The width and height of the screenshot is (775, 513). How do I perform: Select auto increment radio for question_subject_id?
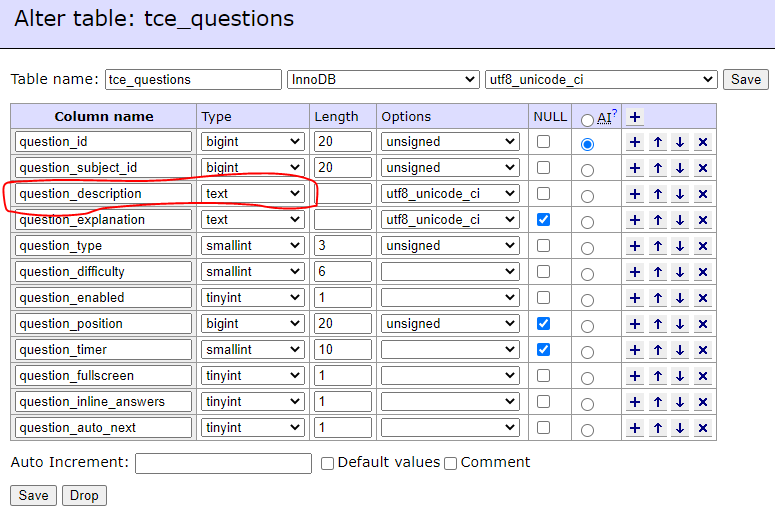point(587,171)
